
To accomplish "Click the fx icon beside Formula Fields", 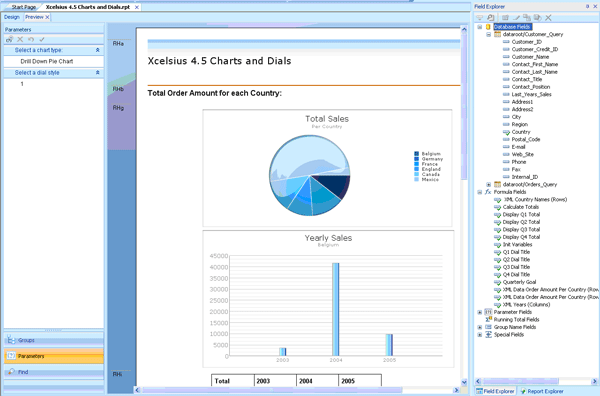I will pyautogui.click(x=488, y=192).
